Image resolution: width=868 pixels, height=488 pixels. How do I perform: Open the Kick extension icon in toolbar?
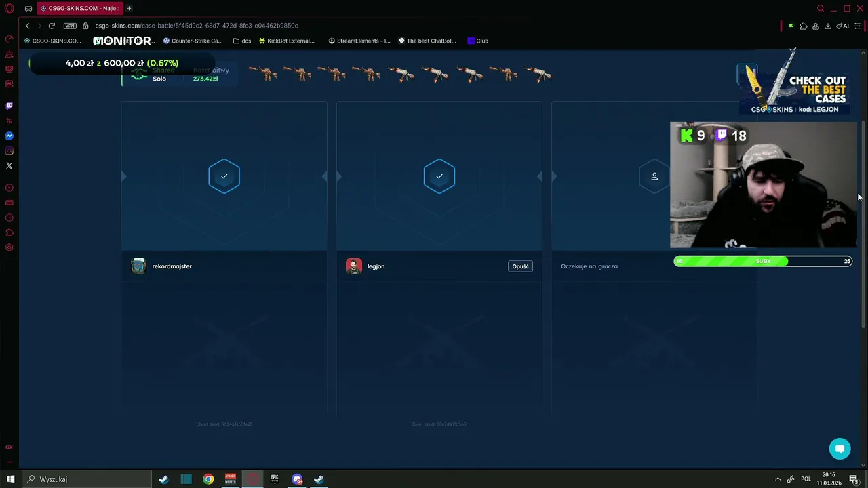[791, 26]
